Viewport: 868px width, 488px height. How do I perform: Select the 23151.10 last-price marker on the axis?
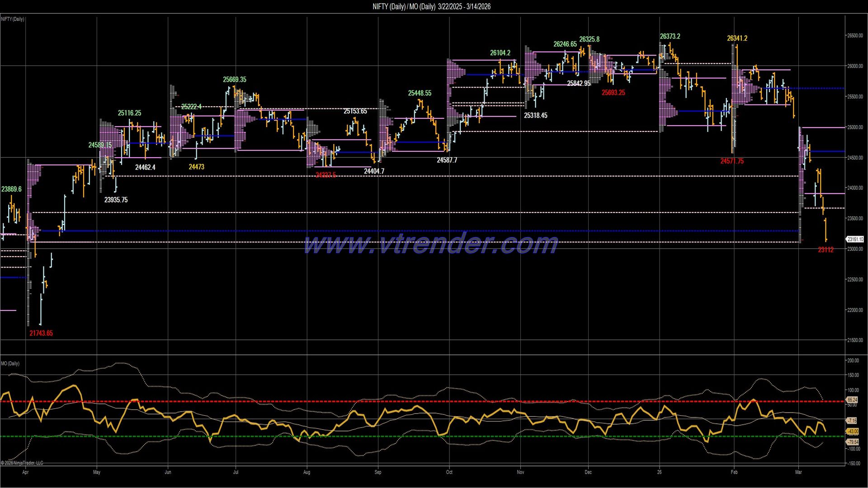[855, 239]
